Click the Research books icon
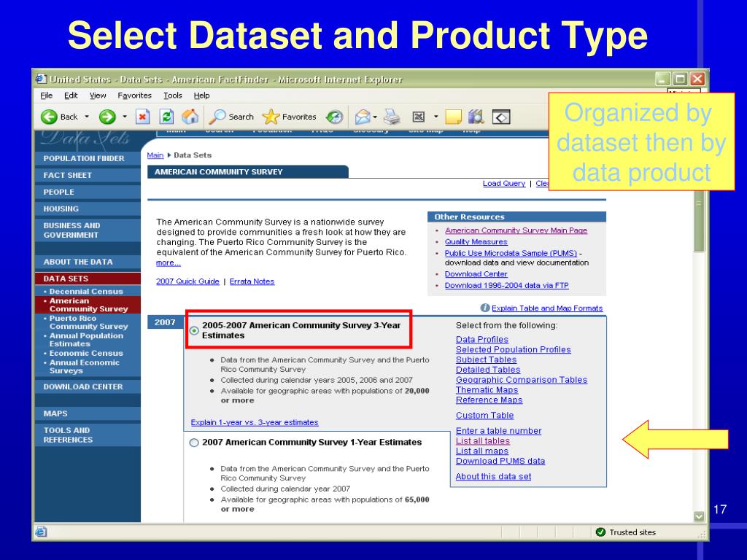 pyautogui.click(x=476, y=117)
